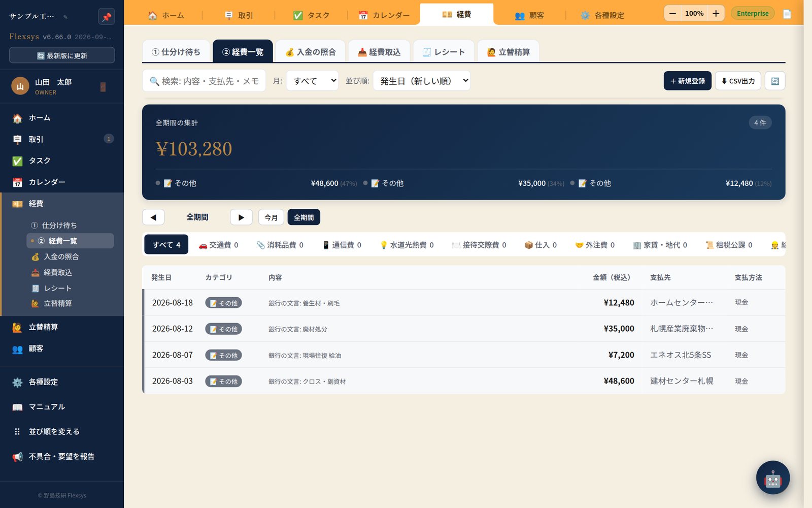Open 各種設定 gear in the sidebar

tap(62, 382)
